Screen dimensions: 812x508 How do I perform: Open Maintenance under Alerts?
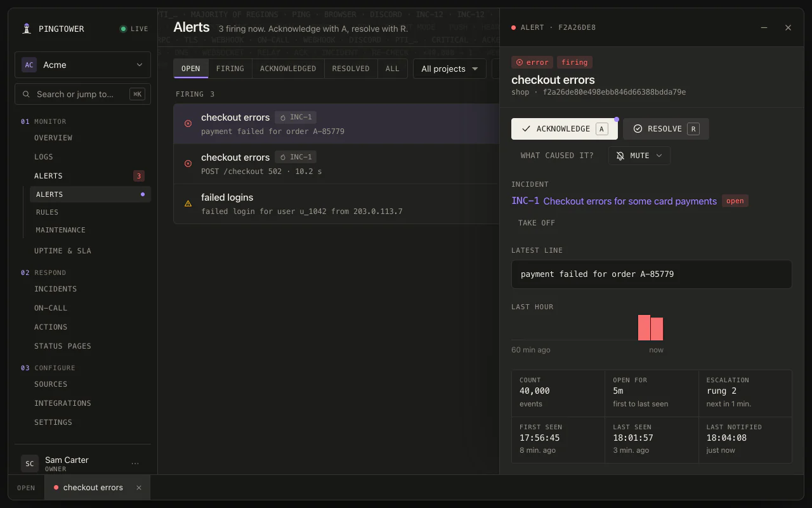(60, 230)
